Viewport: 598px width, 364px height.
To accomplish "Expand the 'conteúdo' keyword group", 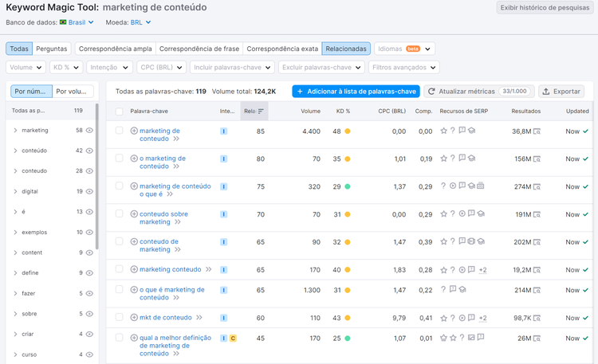I will (15, 151).
